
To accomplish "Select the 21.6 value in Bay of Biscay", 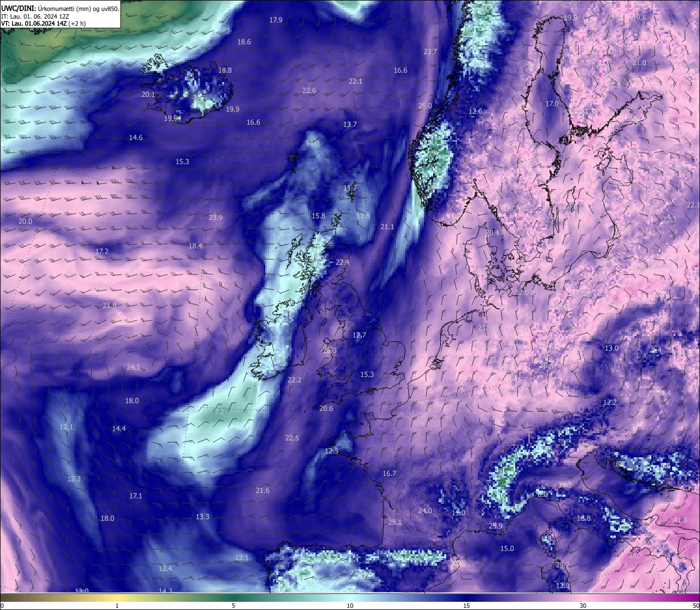I will coord(262,491).
